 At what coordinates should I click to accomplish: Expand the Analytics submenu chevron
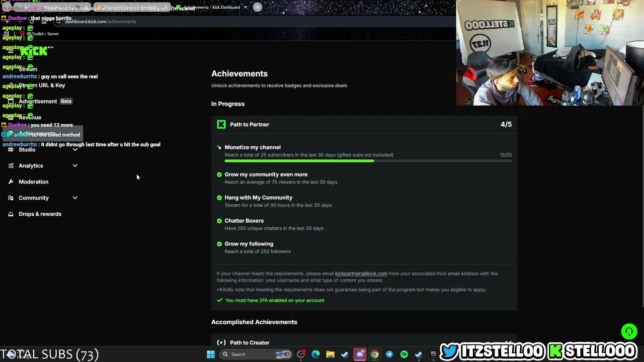(75, 165)
